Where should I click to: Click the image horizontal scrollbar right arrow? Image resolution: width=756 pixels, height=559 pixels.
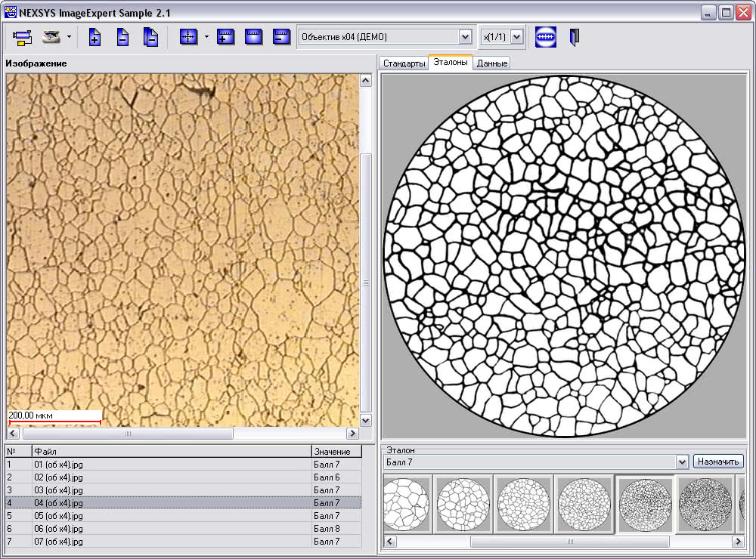pos(352,434)
